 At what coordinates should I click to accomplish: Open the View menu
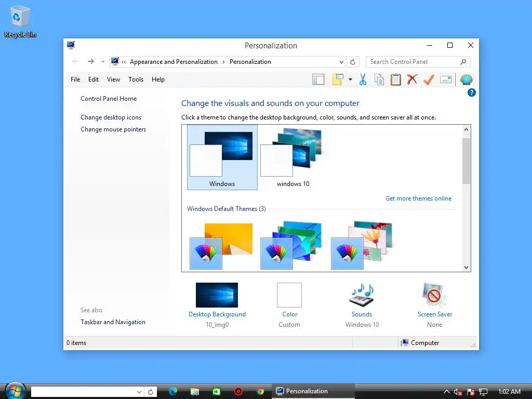(113, 79)
